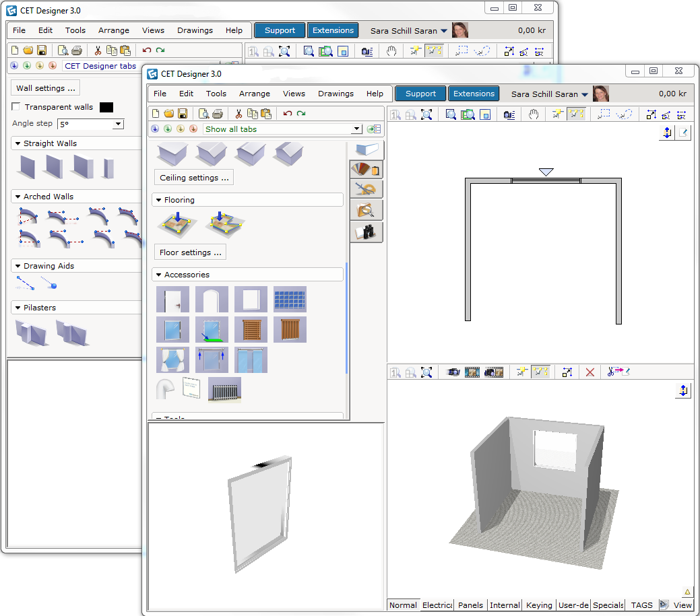Click the red X delete icon in 3D toolbar

(590, 372)
